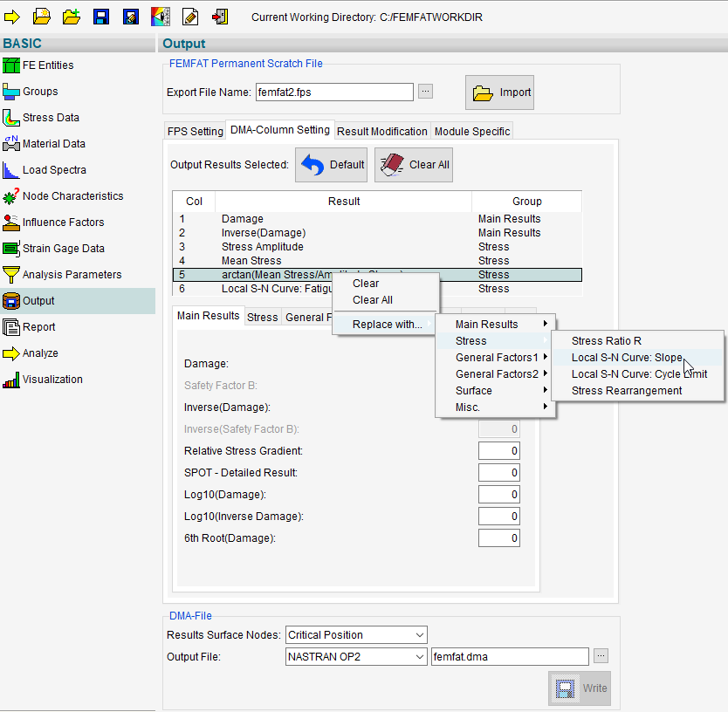
Task: Open Output File format dropdown
Action: point(356,657)
